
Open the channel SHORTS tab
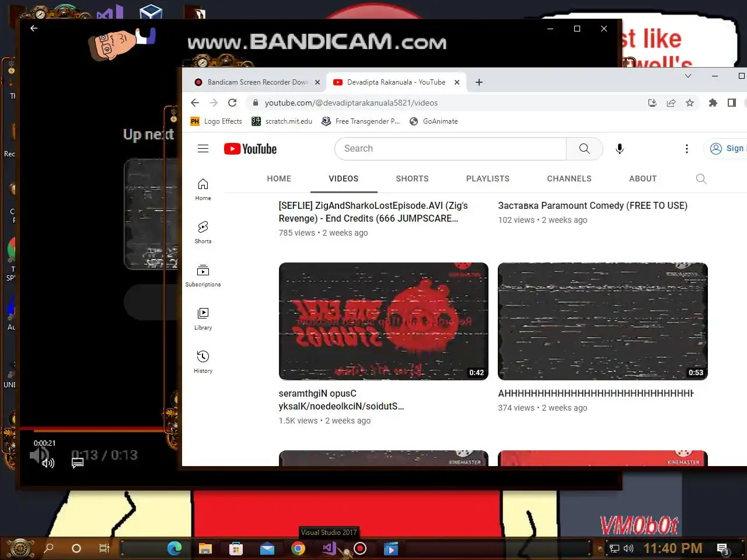click(413, 178)
